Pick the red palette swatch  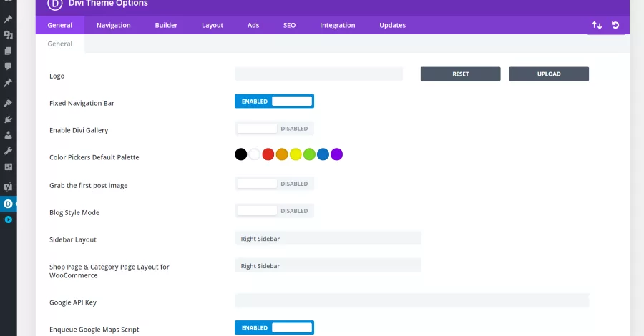click(x=268, y=154)
